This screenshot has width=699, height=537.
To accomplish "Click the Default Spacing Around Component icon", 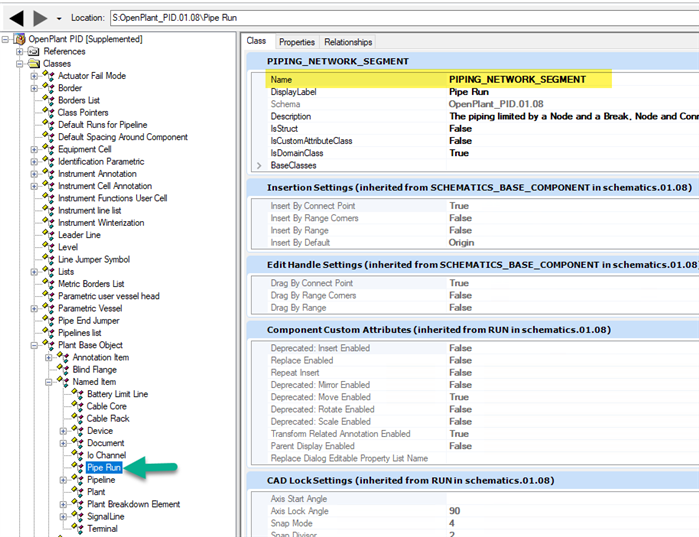I will (48, 137).
